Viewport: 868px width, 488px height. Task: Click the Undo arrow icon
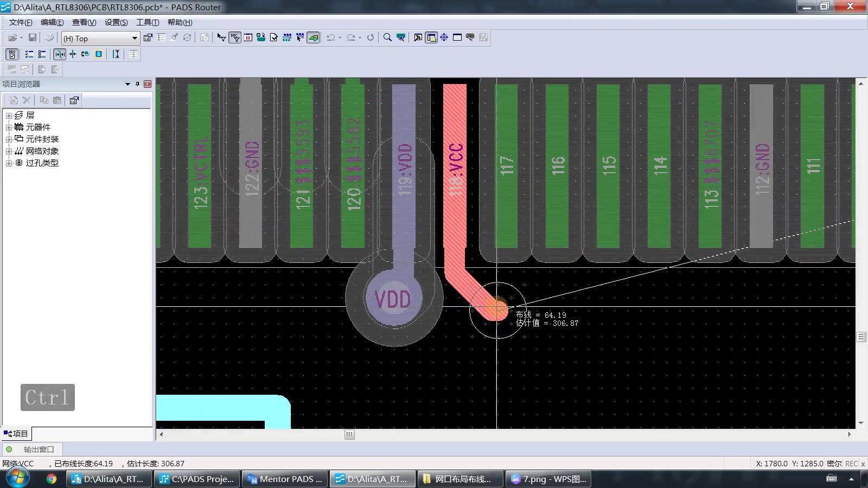click(x=330, y=37)
